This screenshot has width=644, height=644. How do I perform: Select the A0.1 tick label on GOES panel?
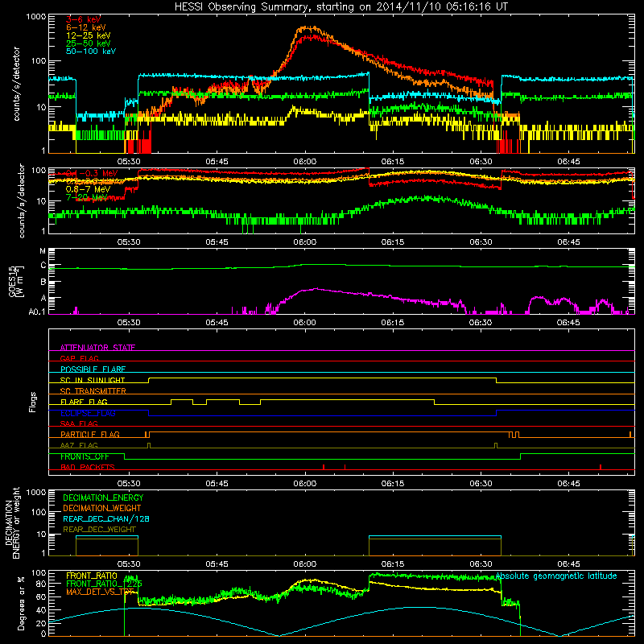click(37, 312)
